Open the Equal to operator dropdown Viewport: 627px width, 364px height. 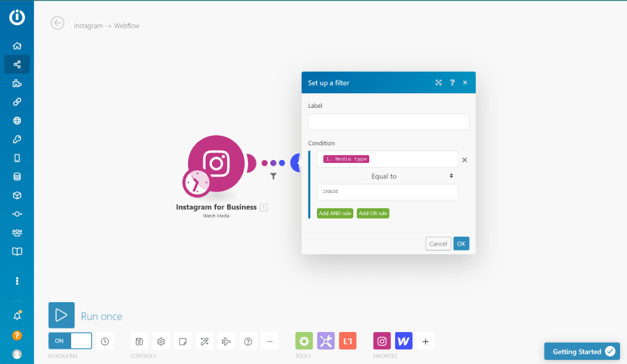coord(387,176)
